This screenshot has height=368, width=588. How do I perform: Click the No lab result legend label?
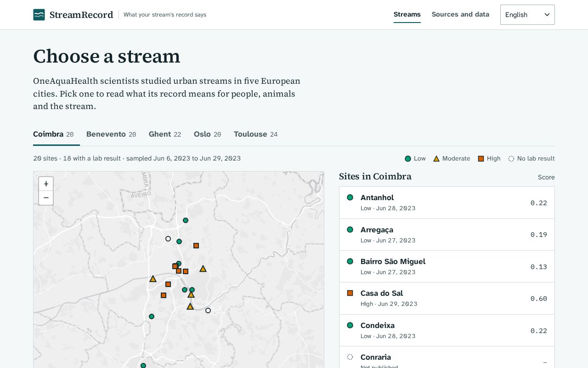coord(536,159)
